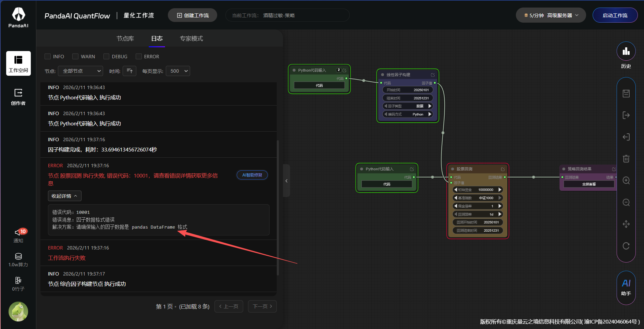Open the 工作空间 sidebar section

click(18, 63)
